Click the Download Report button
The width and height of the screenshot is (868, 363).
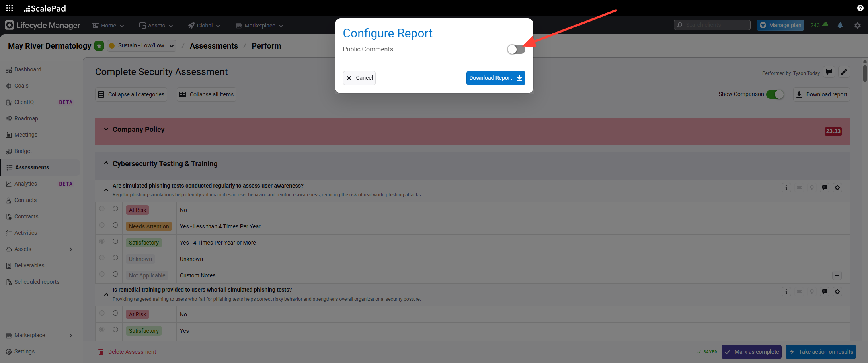[495, 78]
